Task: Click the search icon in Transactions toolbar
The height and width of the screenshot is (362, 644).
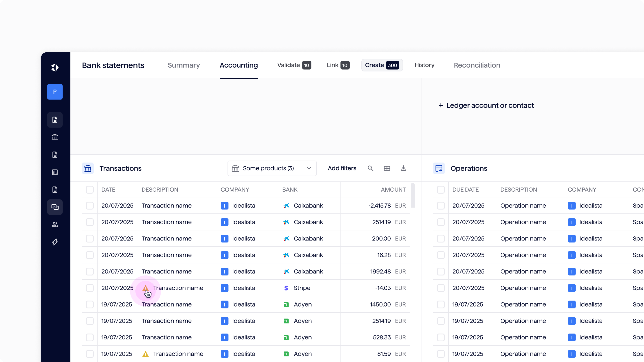Action: (370, 168)
